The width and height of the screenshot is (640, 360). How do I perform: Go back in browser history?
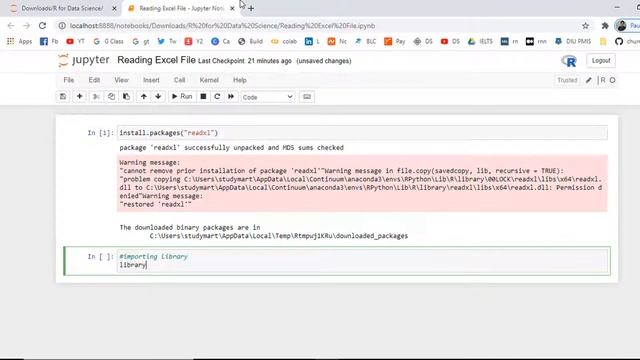tap(11, 26)
